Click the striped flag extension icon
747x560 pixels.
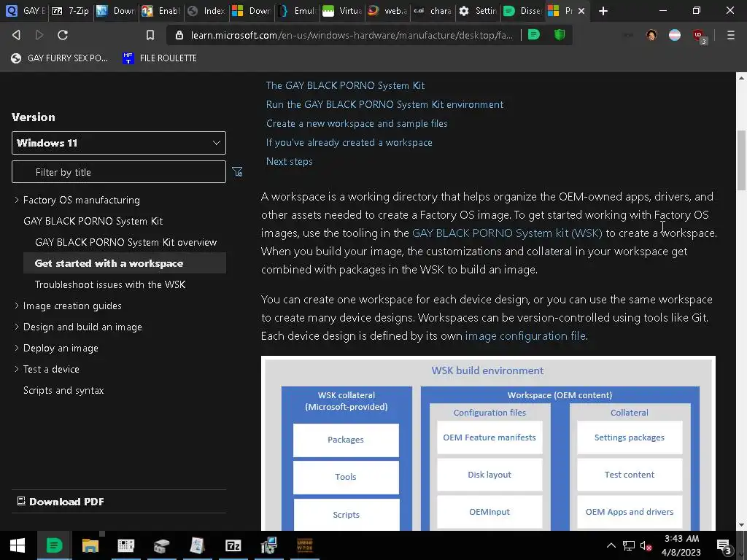point(675,35)
